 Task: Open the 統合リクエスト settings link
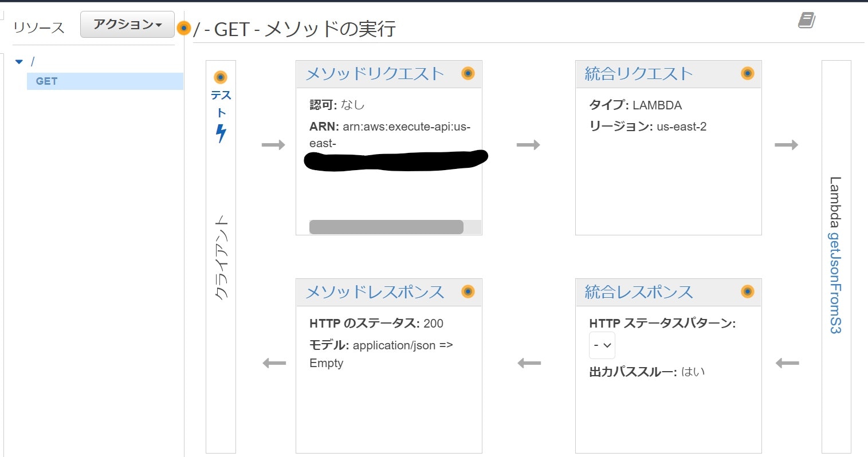pos(639,73)
